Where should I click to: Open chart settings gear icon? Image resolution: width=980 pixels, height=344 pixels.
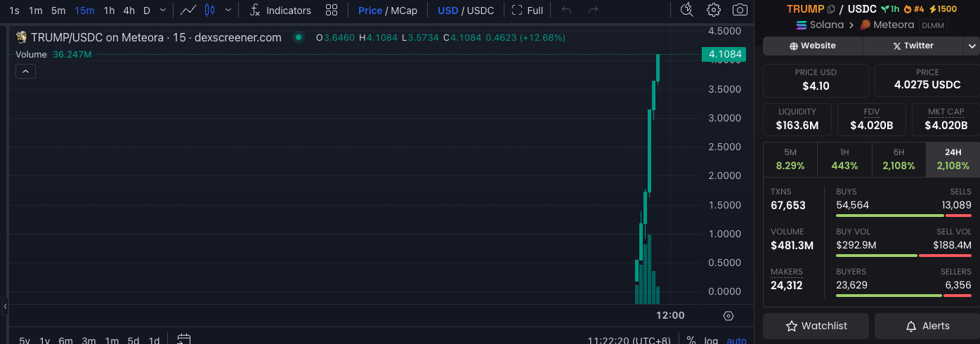[x=714, y=10]
